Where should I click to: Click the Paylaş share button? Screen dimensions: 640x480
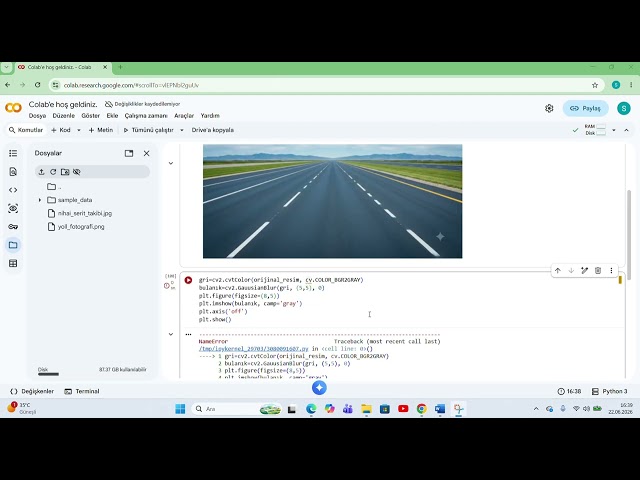pos(586,108)
